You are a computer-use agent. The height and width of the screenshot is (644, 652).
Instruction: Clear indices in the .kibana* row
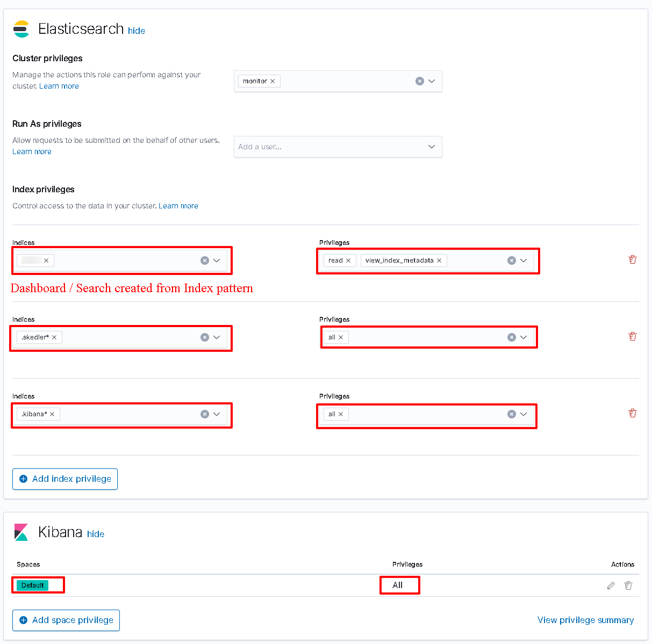point(205,414)
